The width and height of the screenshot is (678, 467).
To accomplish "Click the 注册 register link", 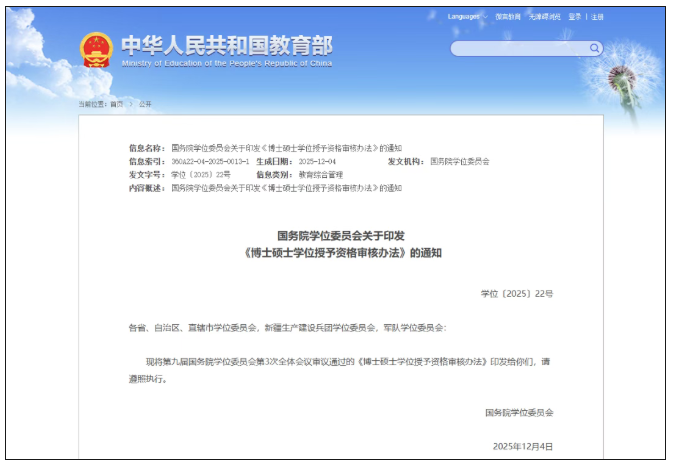I will pyautogui.click(x=597, y=17).
